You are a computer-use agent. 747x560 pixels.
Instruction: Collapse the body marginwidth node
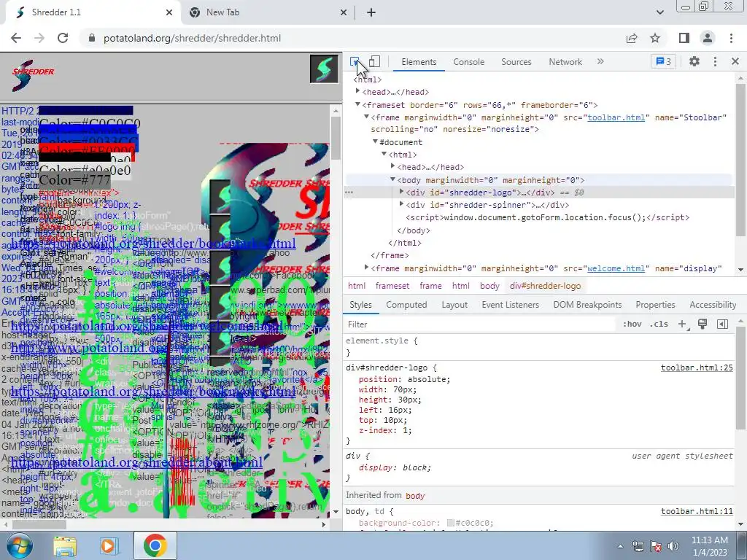392,179
